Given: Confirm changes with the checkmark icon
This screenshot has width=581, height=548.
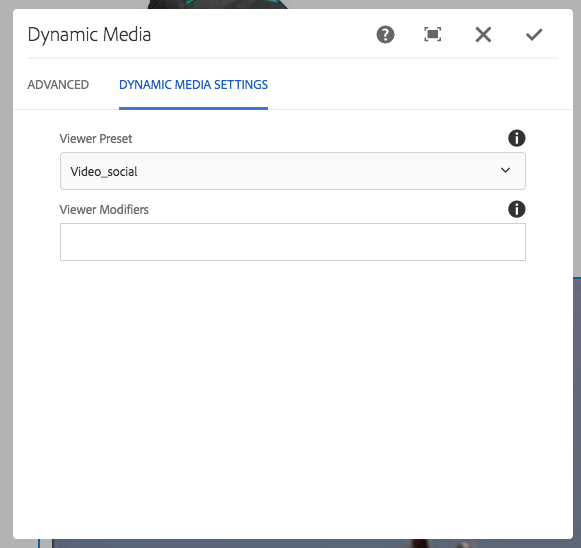Looking at the screenshot, I should [x=534, y=35].
